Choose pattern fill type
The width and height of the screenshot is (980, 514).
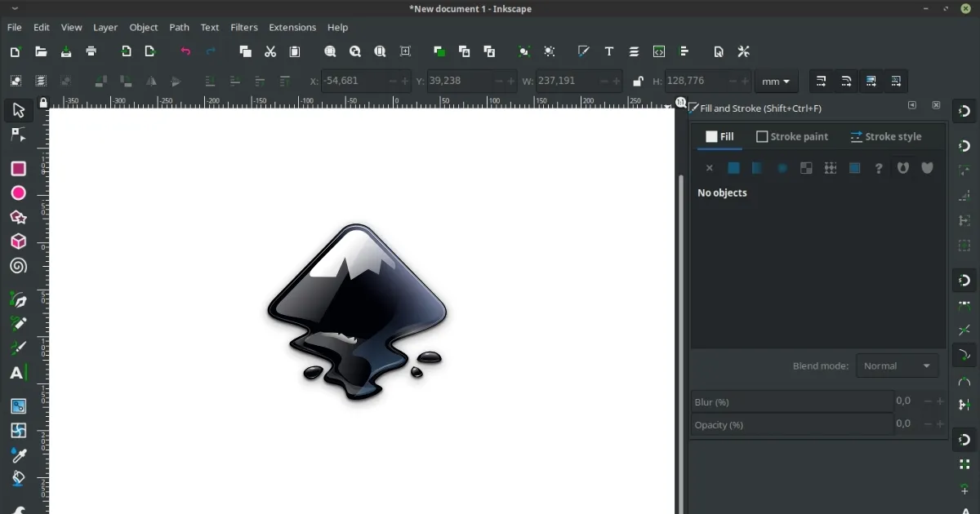pyautogui.click(x=831, y=168)
